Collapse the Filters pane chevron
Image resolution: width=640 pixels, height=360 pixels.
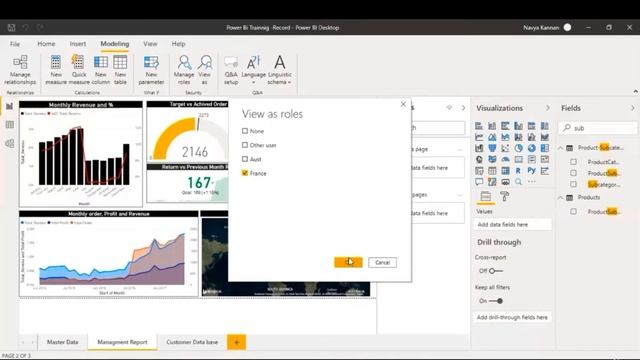point(463,108)
